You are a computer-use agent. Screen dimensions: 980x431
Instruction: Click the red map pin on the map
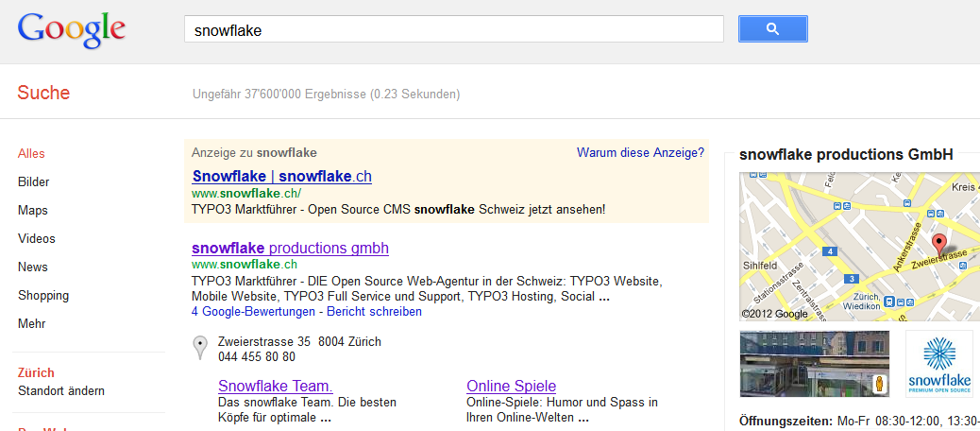940,244
